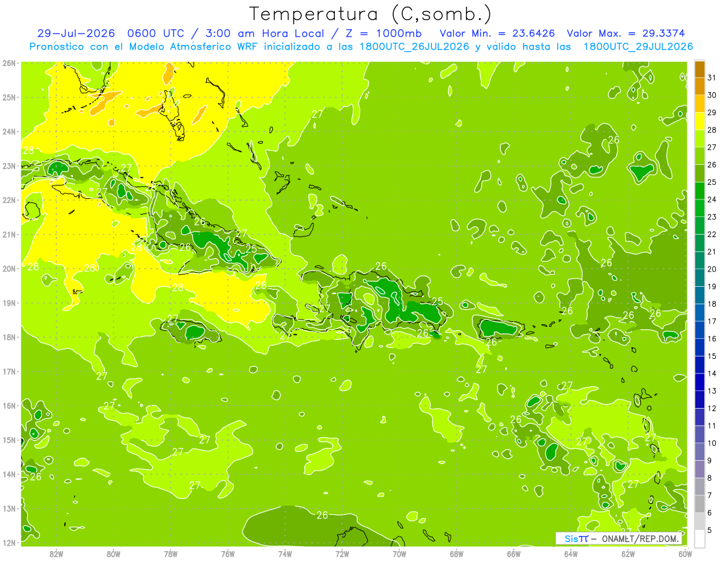Viewport: 728px width, 562px height.
Task: Click the purple legend swatch between 9 and 10
Action: tap(699, 452)
